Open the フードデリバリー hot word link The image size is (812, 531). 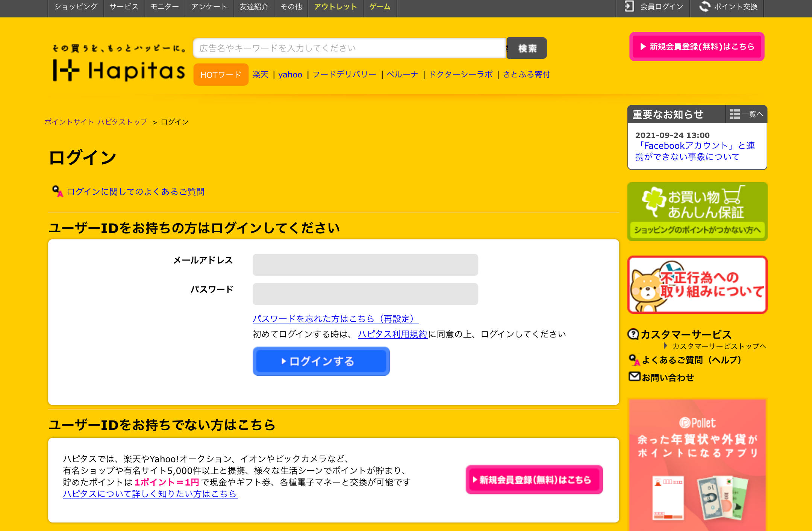point(344,74)
